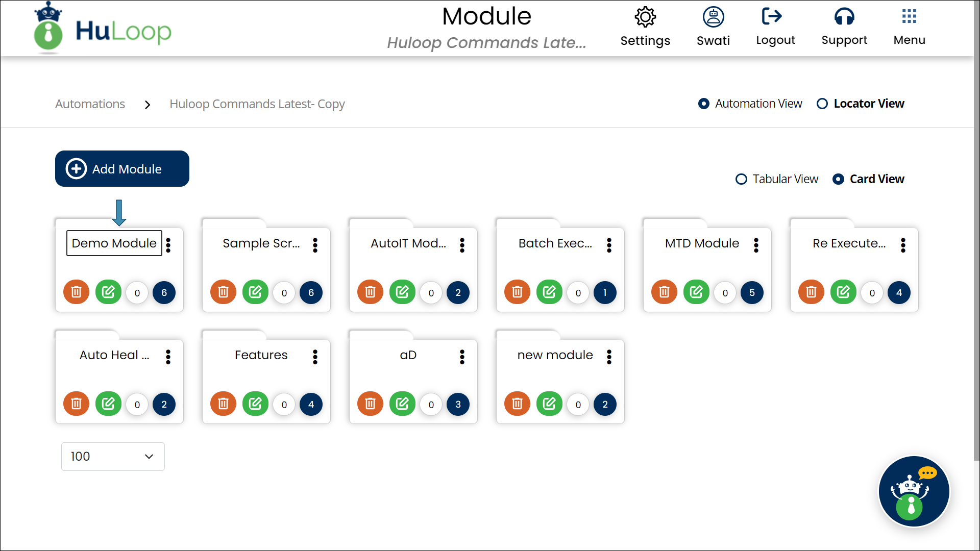Delete the aD module

coord(370,404)
